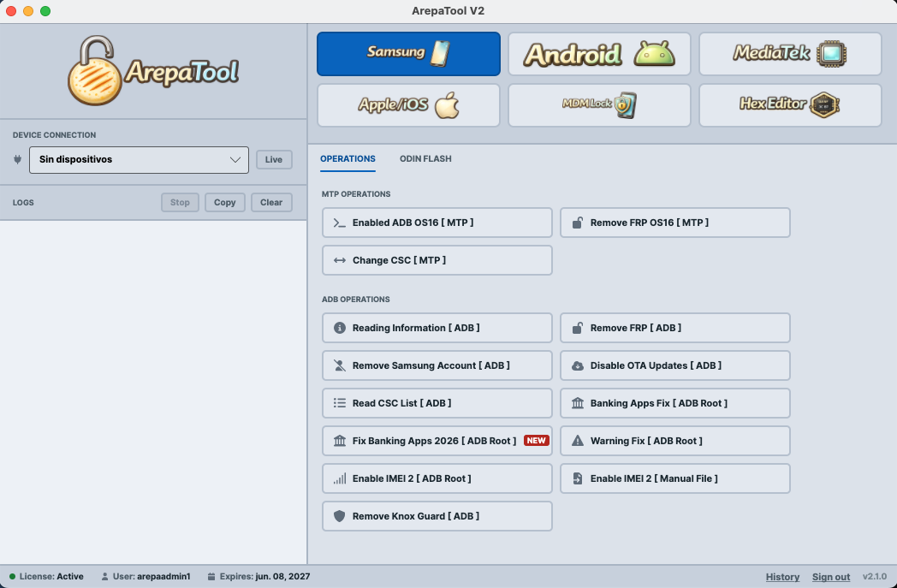Click the info icon on Reading Information

339,328
